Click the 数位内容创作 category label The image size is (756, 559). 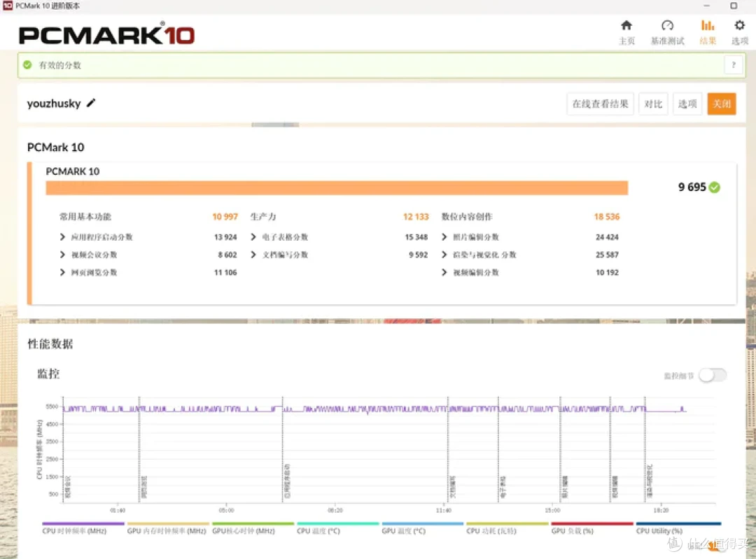point(467,216)
